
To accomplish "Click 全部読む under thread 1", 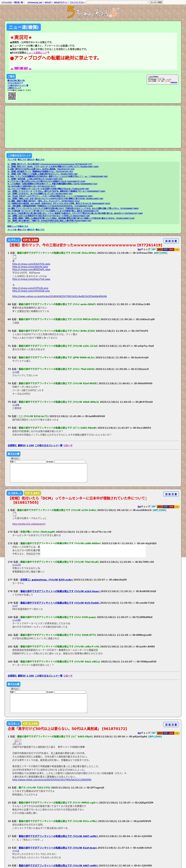I will [12, 445].
